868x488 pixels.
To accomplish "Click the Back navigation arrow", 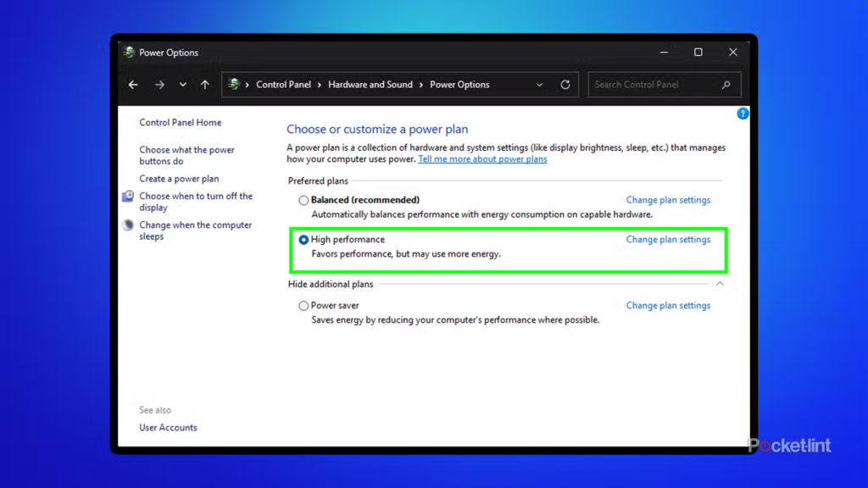I will (133, 85).
